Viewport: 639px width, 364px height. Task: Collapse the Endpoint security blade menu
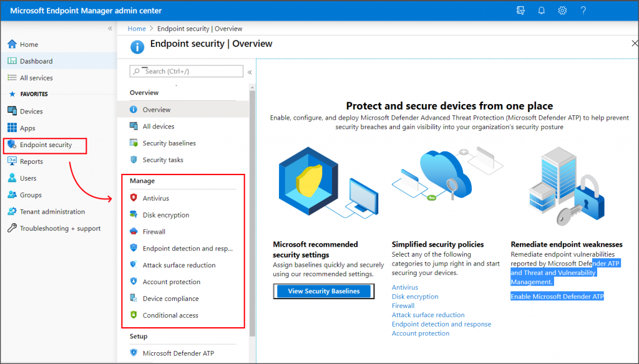(x=250, y=72)
